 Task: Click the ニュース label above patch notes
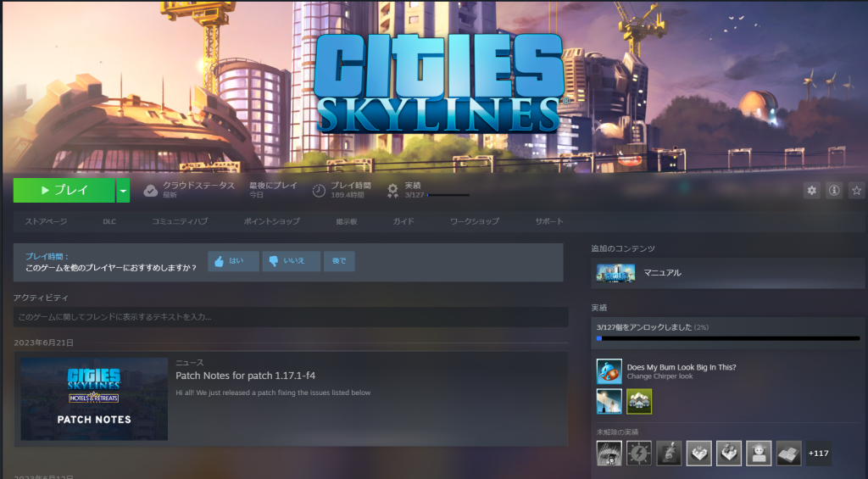point(189,362)
